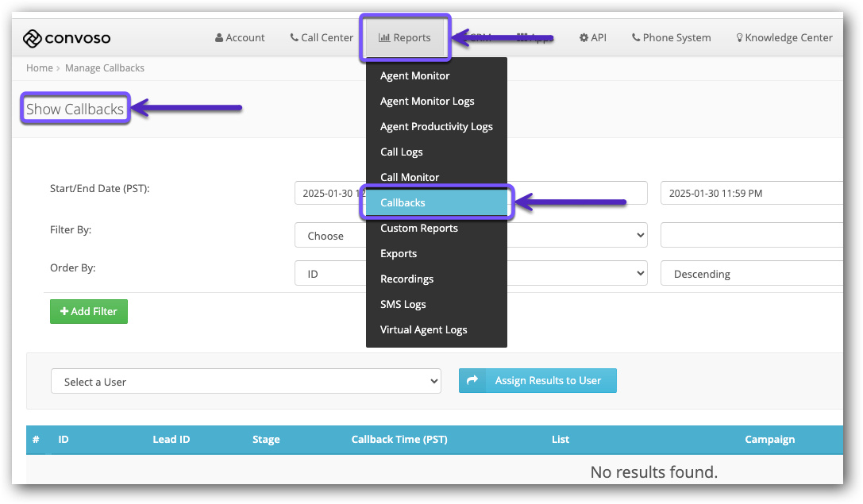The width and height of the screenshot is (863, 504).
Task: Open Virtual Agent Logs
Action: (x=423, y=330)
